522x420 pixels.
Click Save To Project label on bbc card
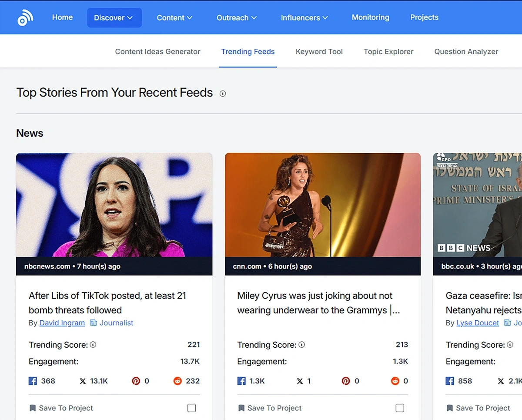click(x=483, y=408)
